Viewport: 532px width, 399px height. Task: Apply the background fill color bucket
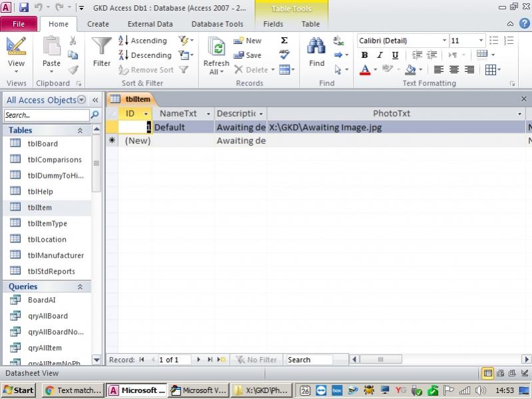click(411, 69)
